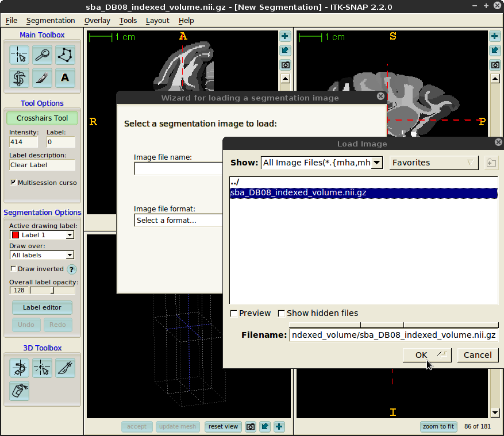This screenshot has height=436, width=504.
Task: Click the sagittal view snapshot camera icon
Action: point(495,65)
